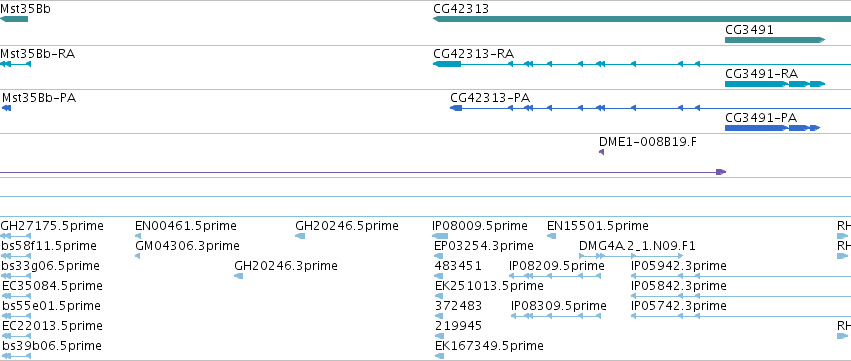Select the IP08009.5prime EST block
Viewport: 851px width, 361px height.
[440, 236]
